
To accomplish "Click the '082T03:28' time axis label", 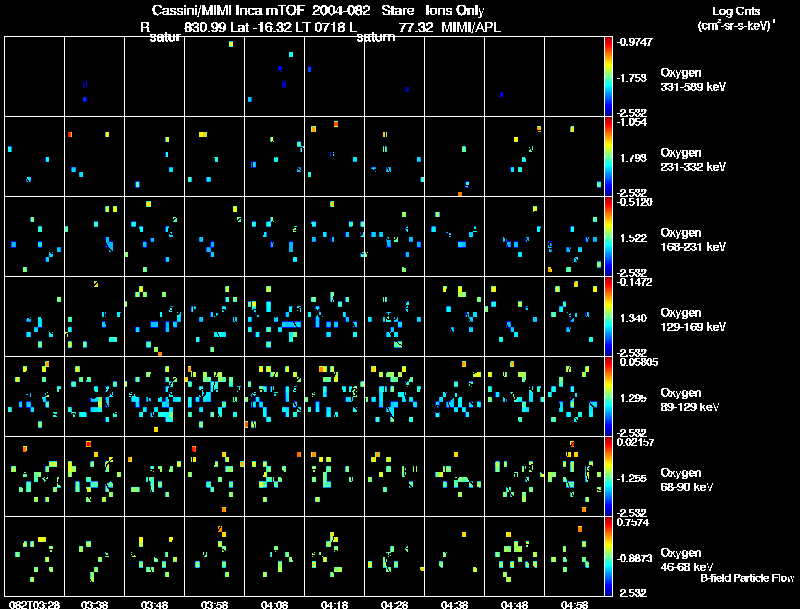I will pos(35,604).
